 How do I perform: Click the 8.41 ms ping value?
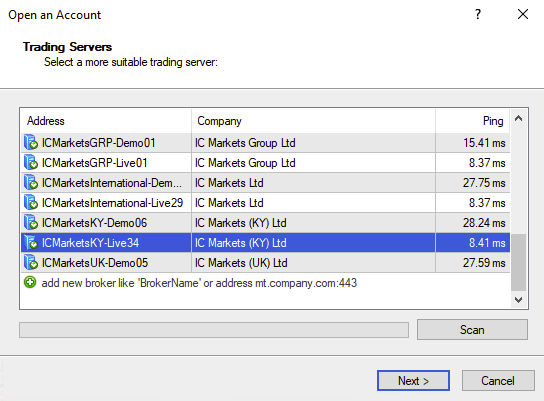coord(487,243)
